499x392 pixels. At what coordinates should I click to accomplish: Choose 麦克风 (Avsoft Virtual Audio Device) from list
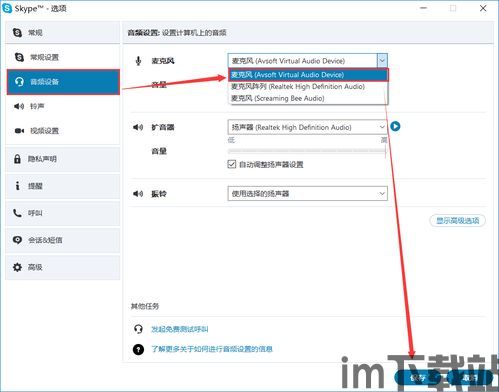tap(308, 75)
